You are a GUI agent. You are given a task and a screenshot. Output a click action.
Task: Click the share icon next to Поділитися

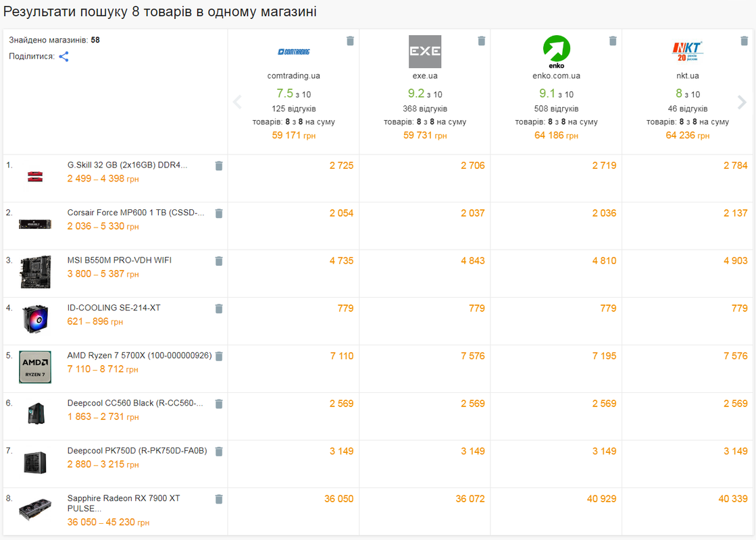pyautogui.click(x=64, y=57)
